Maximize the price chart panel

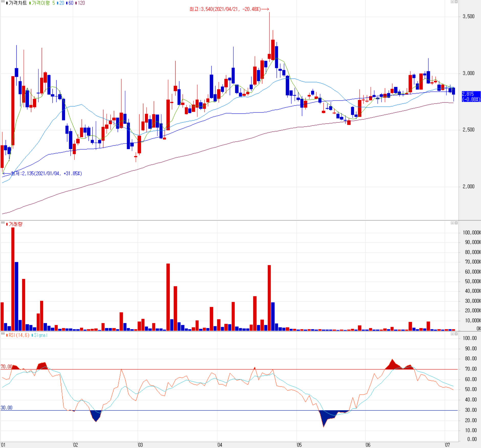[x=452, y=2]
